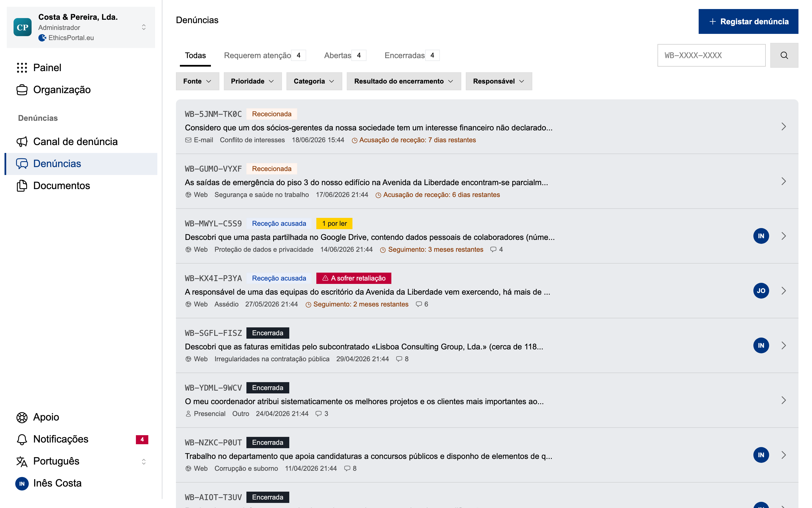The width and height of the screenshot is (812, 508).
Task: Select the Todas tab
Action: coord(195,55)
